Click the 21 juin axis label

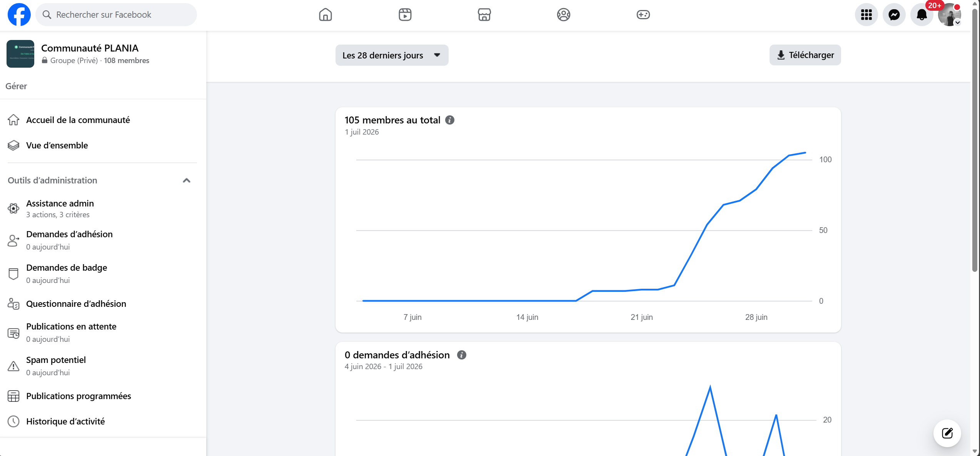tap(641, 317)
